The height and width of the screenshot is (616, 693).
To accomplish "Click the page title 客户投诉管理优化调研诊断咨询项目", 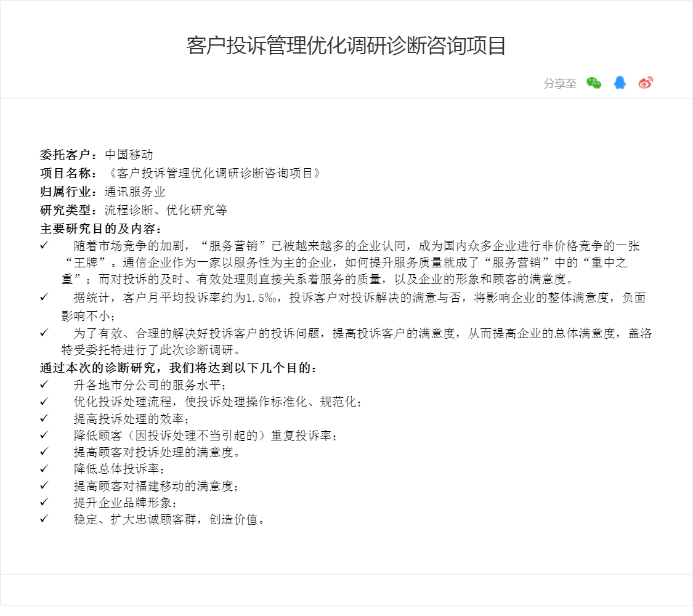I will pyautogui.click(x=346, y=46).
